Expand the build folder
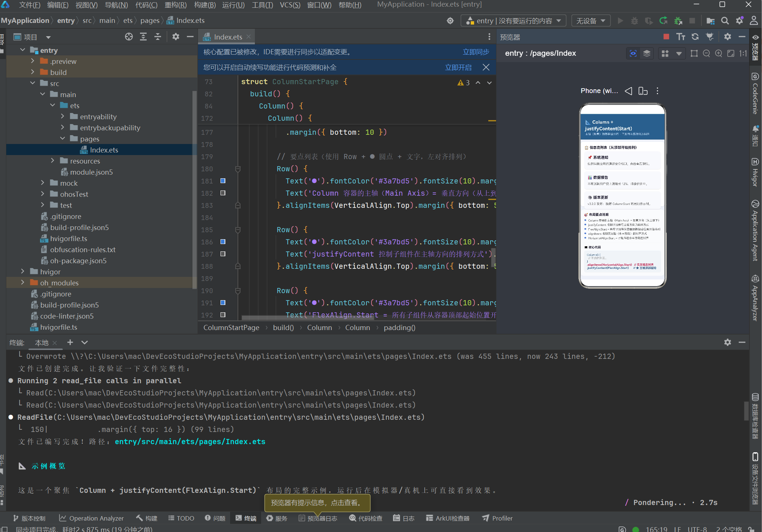 (33, 72)
